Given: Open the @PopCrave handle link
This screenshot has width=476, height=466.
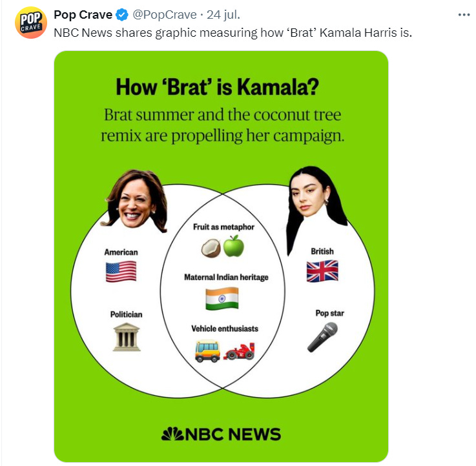Looking at the screenshot, I should [165, 15].
